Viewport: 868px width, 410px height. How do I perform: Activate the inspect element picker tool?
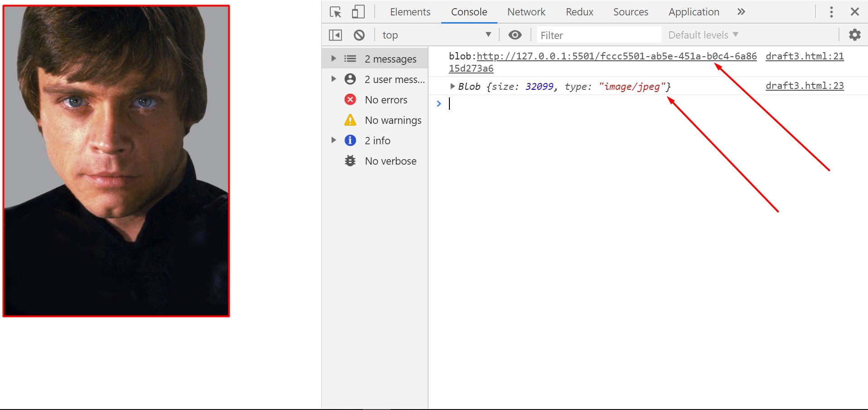[x=335, y=12]
